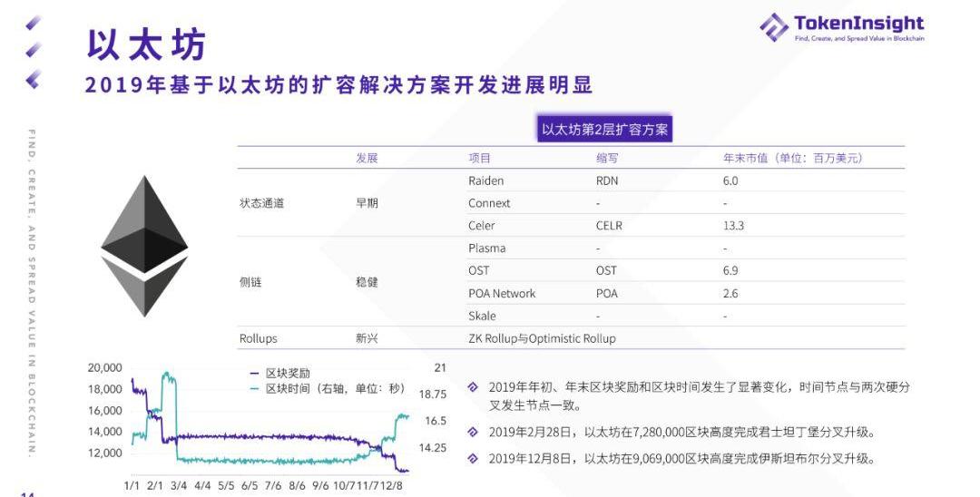The image size is (980, 497).
Task: Select the POA Network project cell
Action: tap(502, 293)
